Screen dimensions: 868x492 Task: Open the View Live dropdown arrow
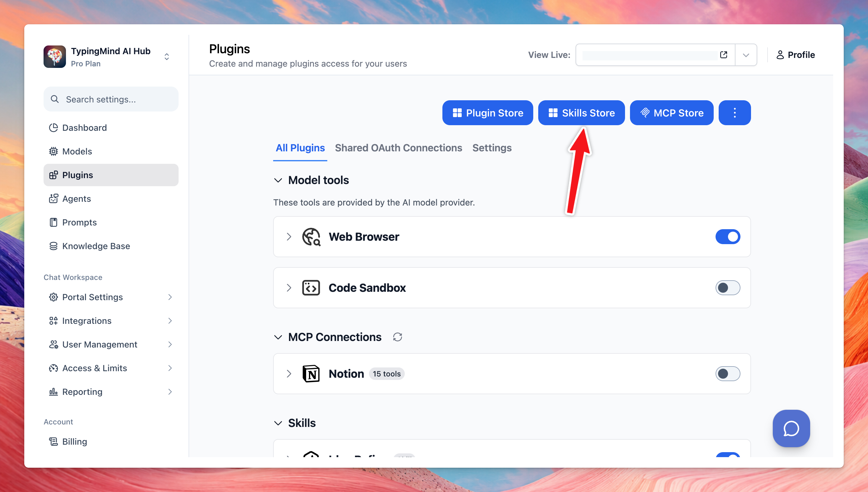746,55
